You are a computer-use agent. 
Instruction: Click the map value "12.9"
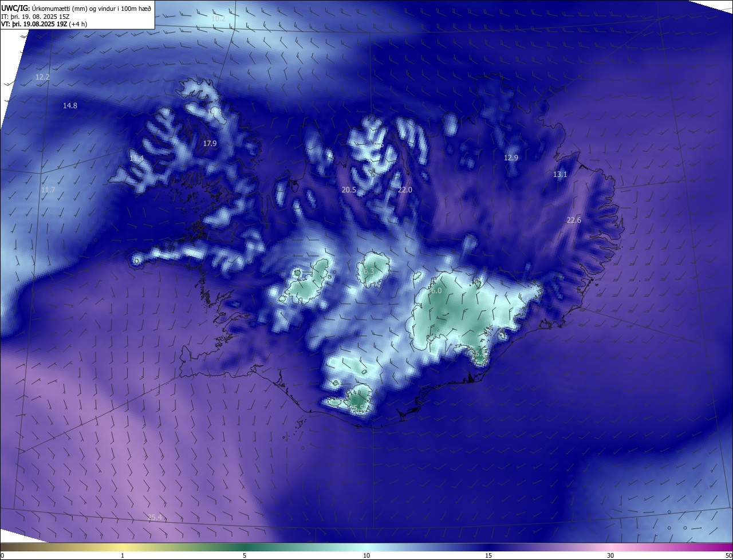coord(511,157)
